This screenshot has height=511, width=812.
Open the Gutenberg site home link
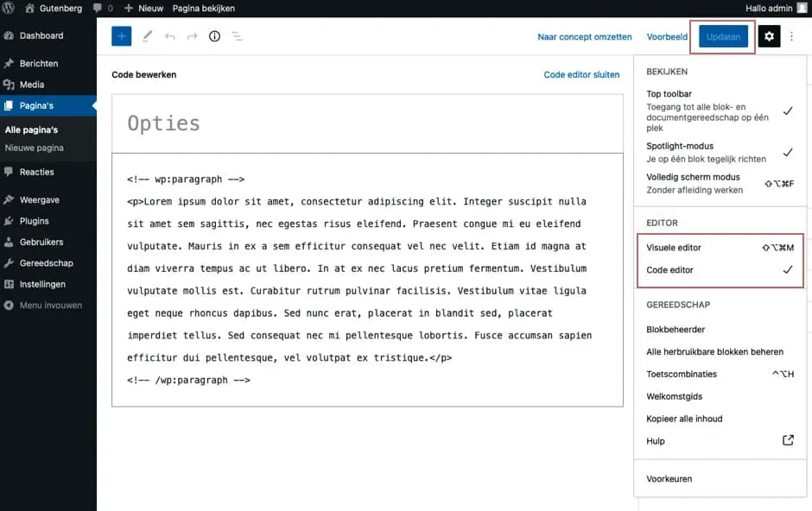[x=54, y=9]
